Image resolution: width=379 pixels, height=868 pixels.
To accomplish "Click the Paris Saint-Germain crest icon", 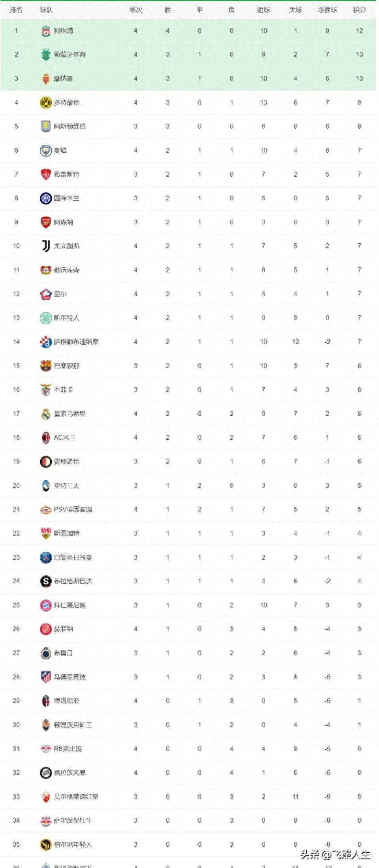I will 46,557.
